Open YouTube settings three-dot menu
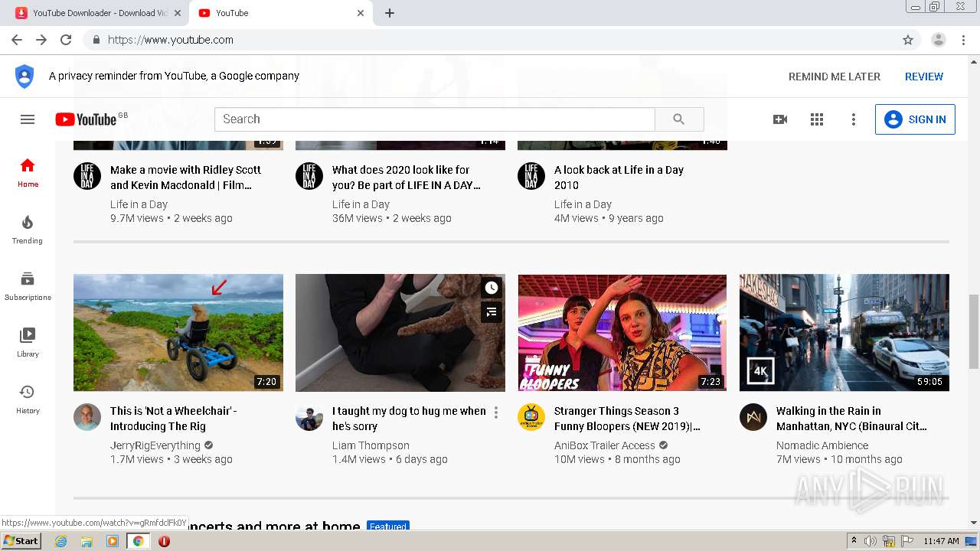Viewport: 980px width, 551px height. click(854, 119)
